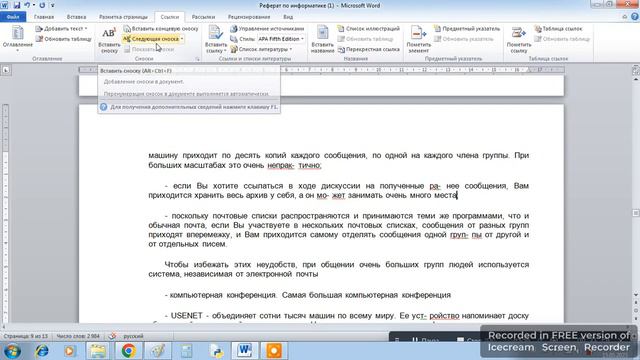
Task: Open the Customize Quick Access Toolbar arrow
Action: (x=53, y=5)
